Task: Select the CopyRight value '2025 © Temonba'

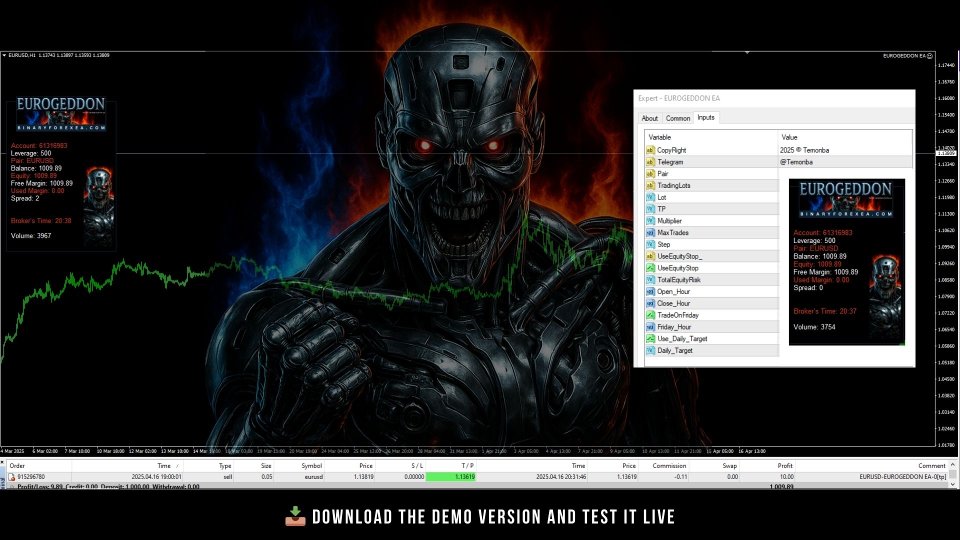Action: 804,150
